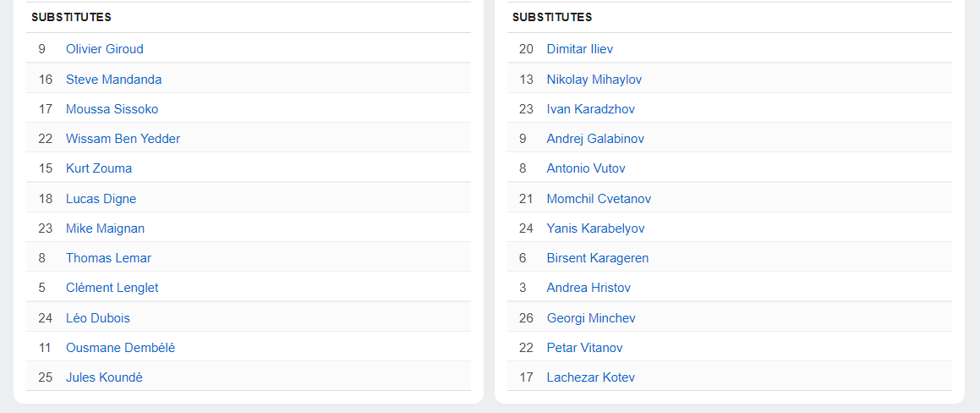View Lachezar Kotev's player page

coord(590,377)
